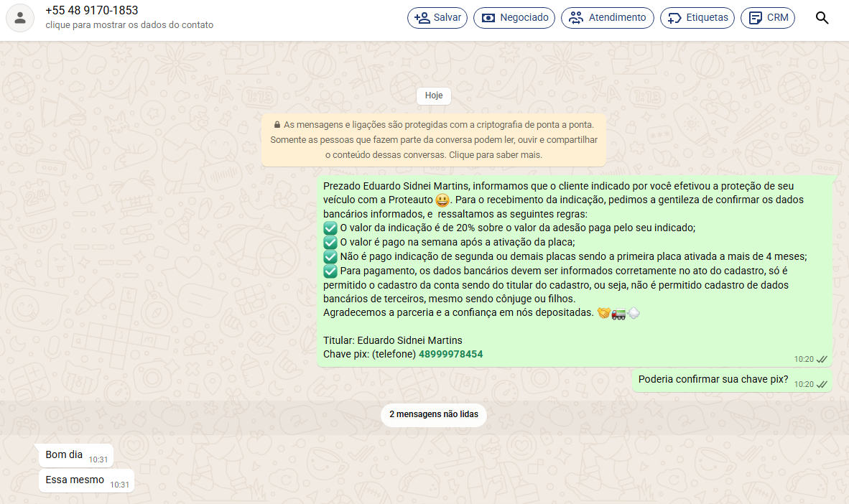Click the 'Hoje' date chip
This screenshot has width=849, height=504.
point(433,95)
